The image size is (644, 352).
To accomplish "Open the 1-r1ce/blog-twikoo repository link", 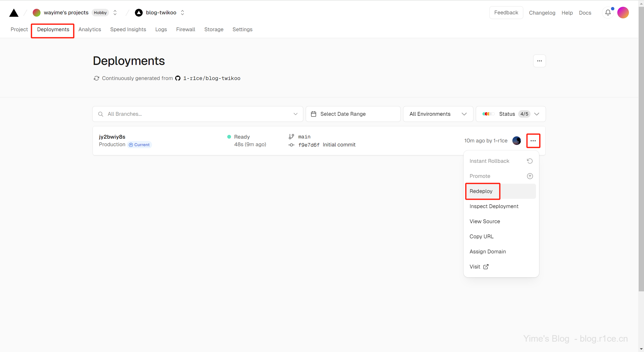I will 212,78.
